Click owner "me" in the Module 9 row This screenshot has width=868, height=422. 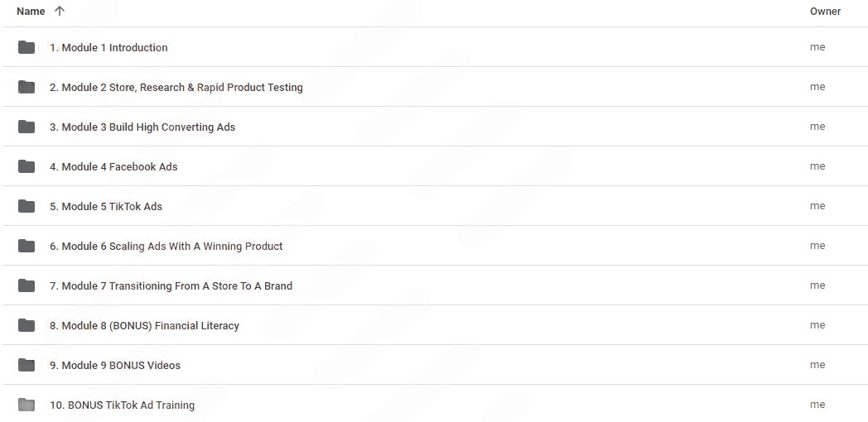817,365
